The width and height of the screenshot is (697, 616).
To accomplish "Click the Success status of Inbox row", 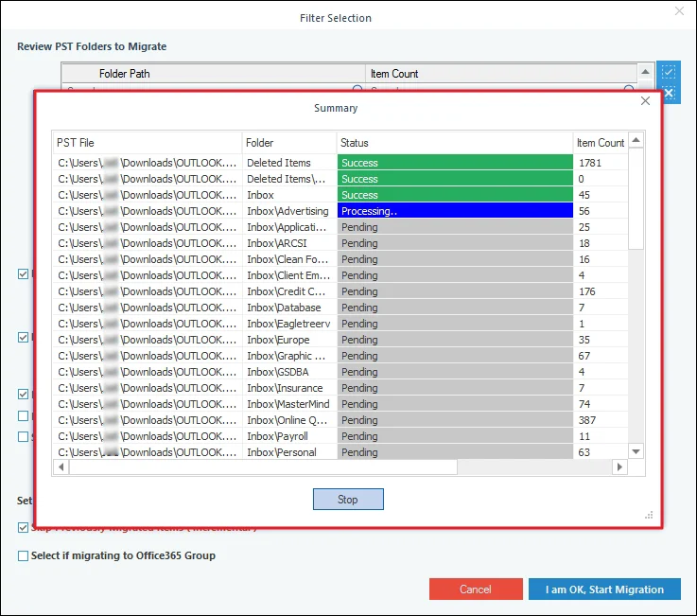I will 455,195.
